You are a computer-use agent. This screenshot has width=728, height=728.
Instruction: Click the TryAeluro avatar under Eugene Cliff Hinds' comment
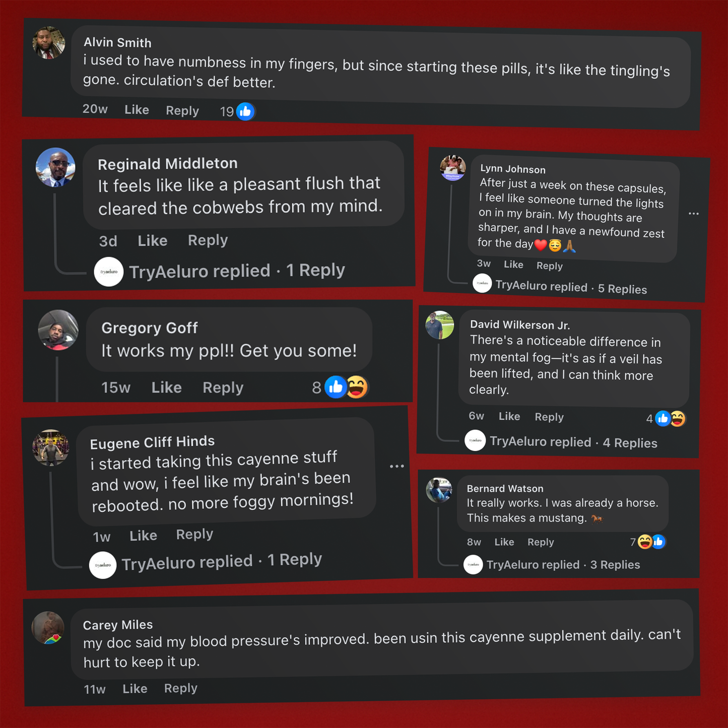tap(103, 565)
